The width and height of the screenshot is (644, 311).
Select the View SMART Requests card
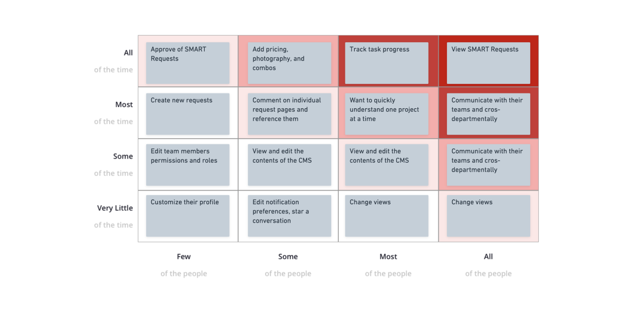tap(488, 63)
